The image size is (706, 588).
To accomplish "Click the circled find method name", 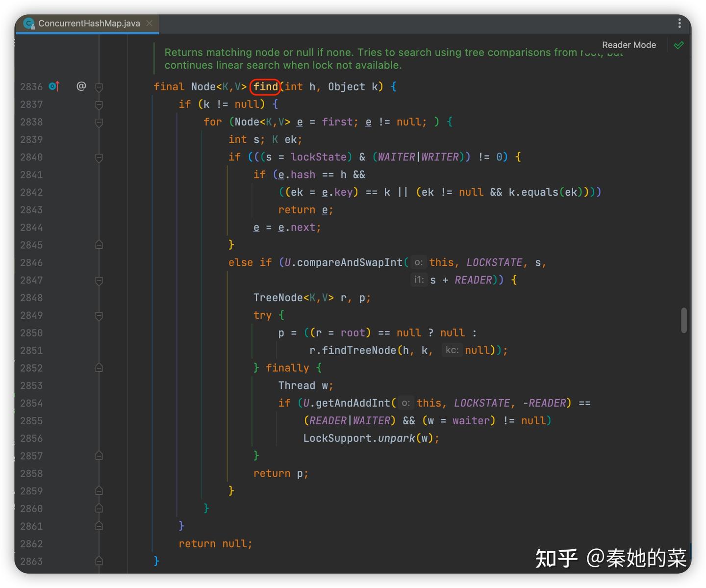I will tap(265, 86).
